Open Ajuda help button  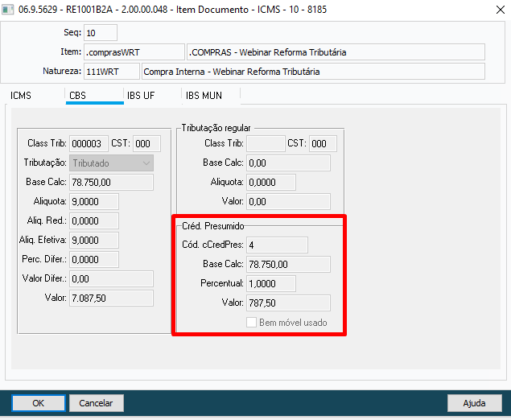[474, 403]
